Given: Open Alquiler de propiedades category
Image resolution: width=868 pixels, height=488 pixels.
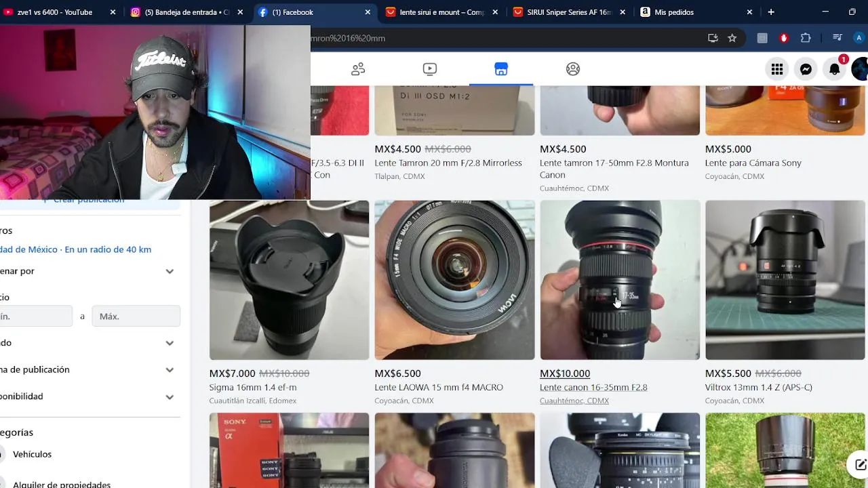Looking at the screenshot, I should pyautogui.click(x=62, y=485).
